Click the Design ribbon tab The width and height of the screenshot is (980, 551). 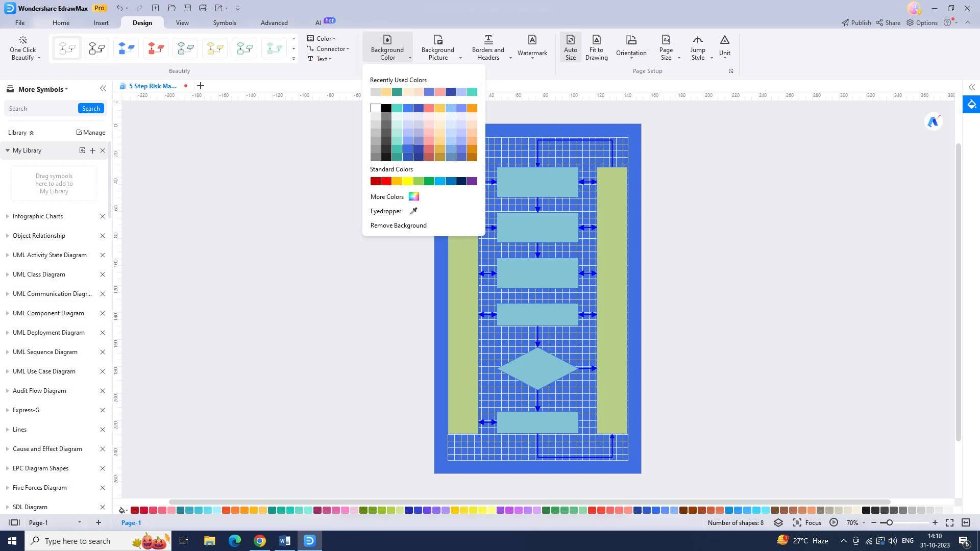click(x=141, y=22)
